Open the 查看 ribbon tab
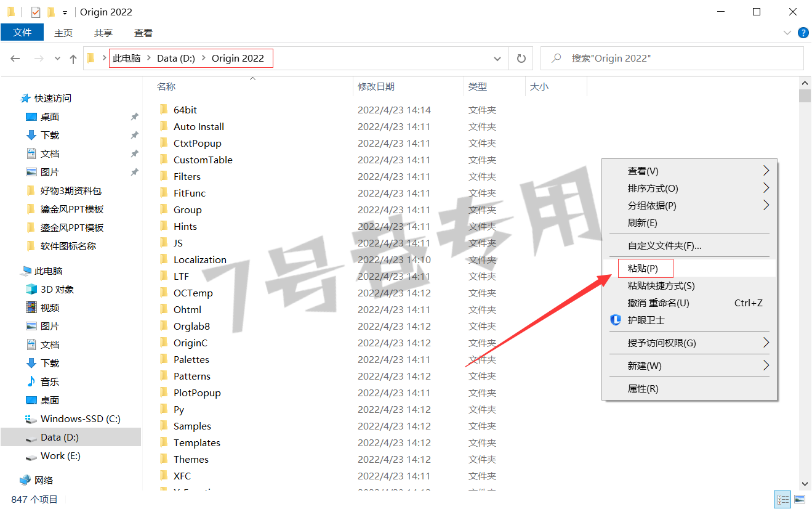812x509 pixels. coord(143,33)
